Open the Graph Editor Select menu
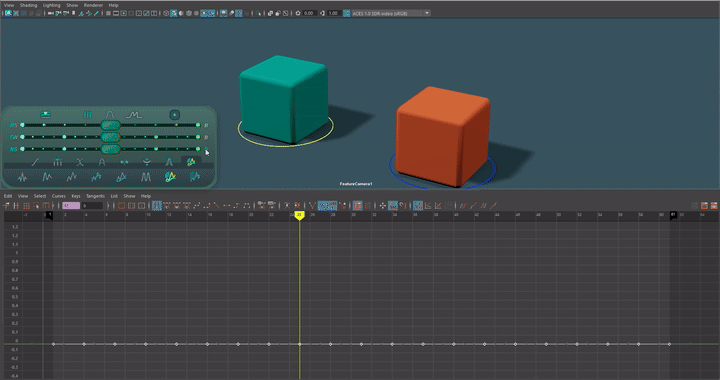The width and height of the screenshot is (720, 380). tap(40, 196)
